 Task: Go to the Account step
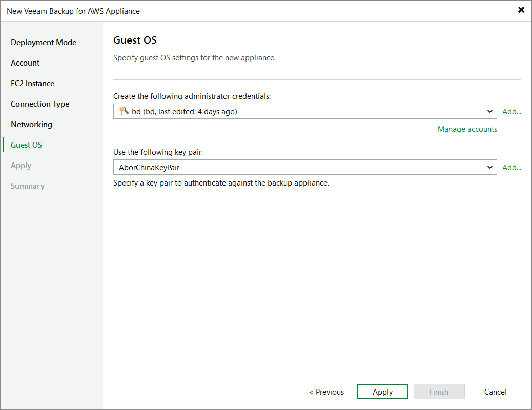[25, 63]
